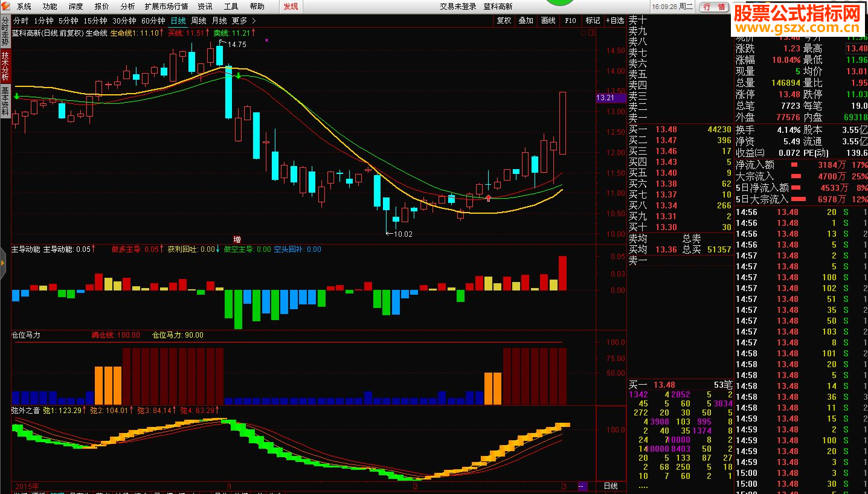Click the 主导动能 indicator panel title

[x=26, y=249]
